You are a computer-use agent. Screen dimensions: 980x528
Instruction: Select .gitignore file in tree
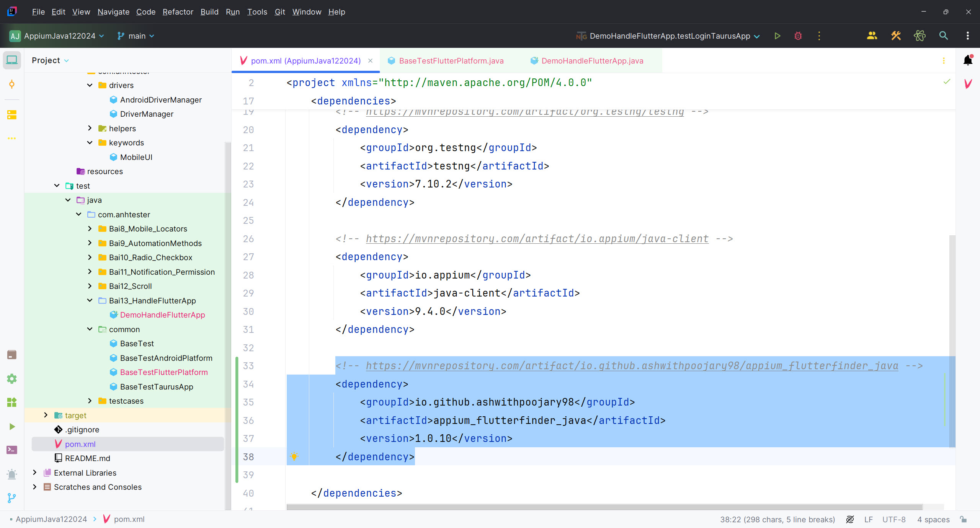click(82, 429)
